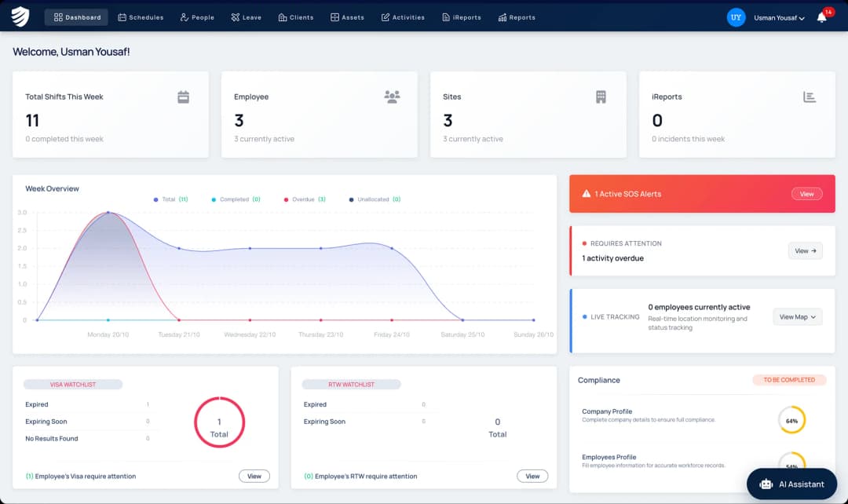This screenshot has width=848, height=504.
Task: Expand the Usman Yousaf account dropdown
Action: 779,17
